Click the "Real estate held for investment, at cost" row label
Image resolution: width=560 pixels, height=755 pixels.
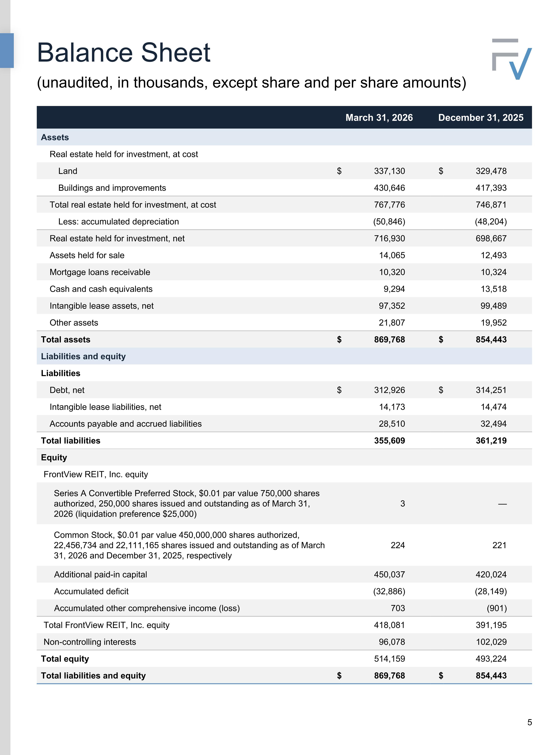(x=124, y=154)
